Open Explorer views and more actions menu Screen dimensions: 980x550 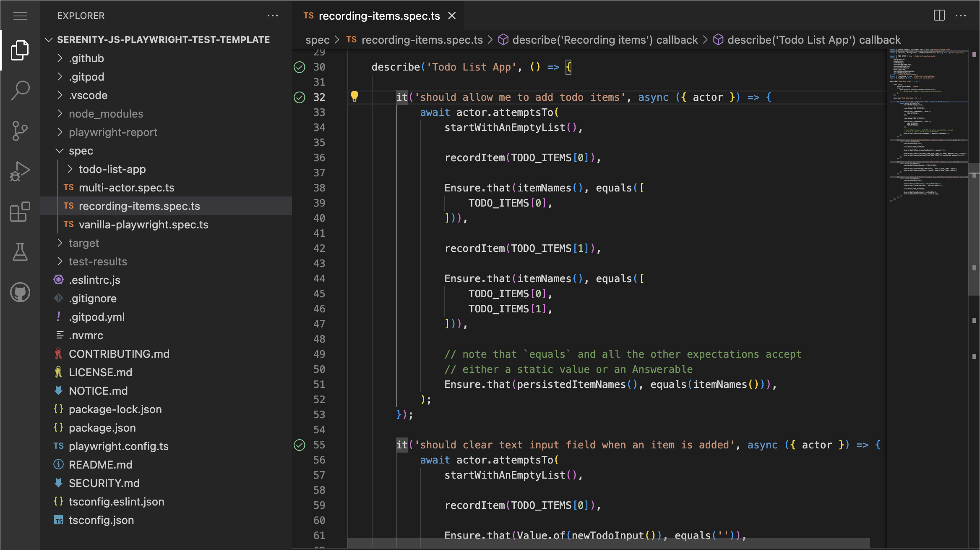[273, 16]
